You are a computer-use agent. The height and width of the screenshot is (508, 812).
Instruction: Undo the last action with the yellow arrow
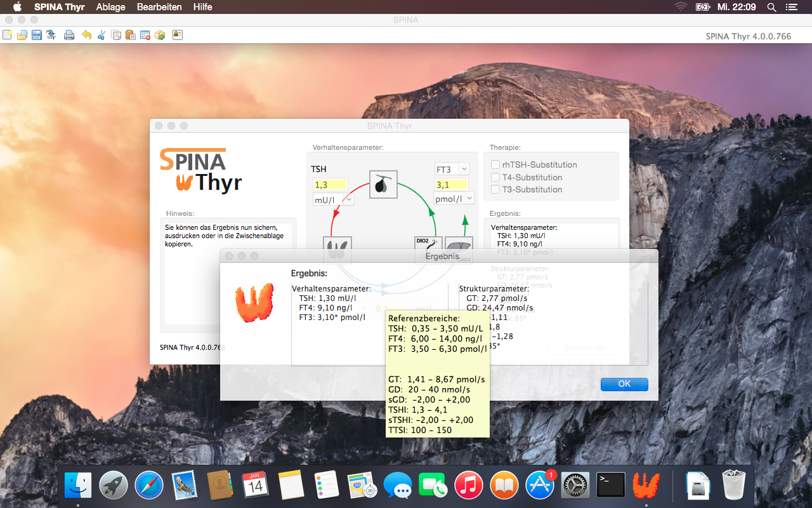click(x=86, y=35)
